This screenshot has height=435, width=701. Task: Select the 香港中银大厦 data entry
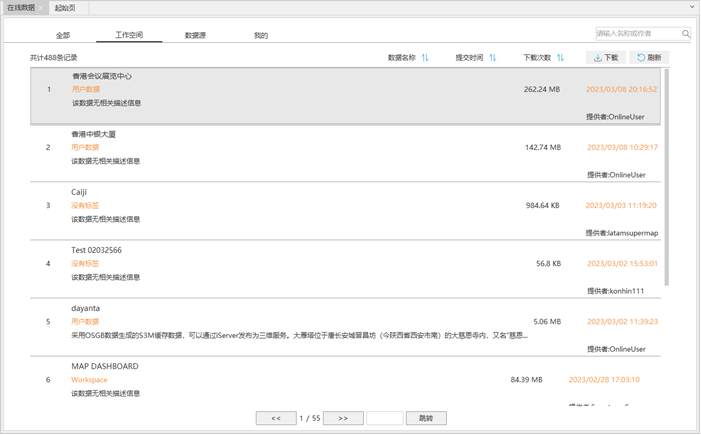point(95,134)
